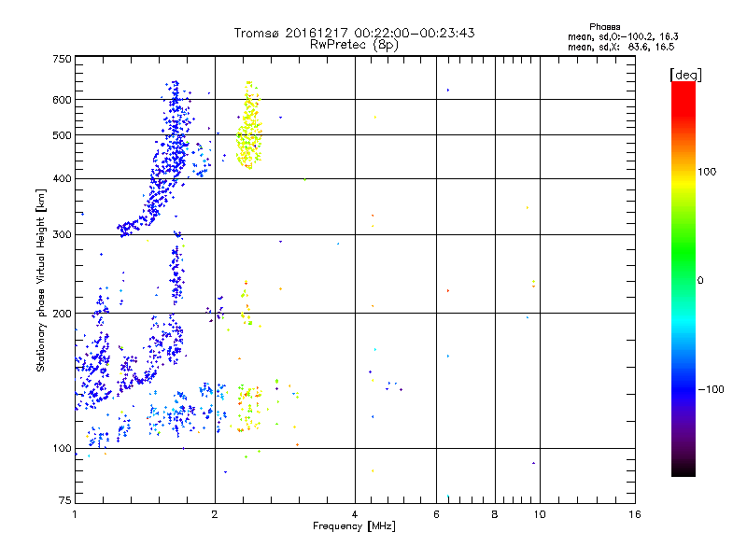Click the x-axis tick "8"
The width and height of the screenshot is (747, 560).
[x=495, y=514]
